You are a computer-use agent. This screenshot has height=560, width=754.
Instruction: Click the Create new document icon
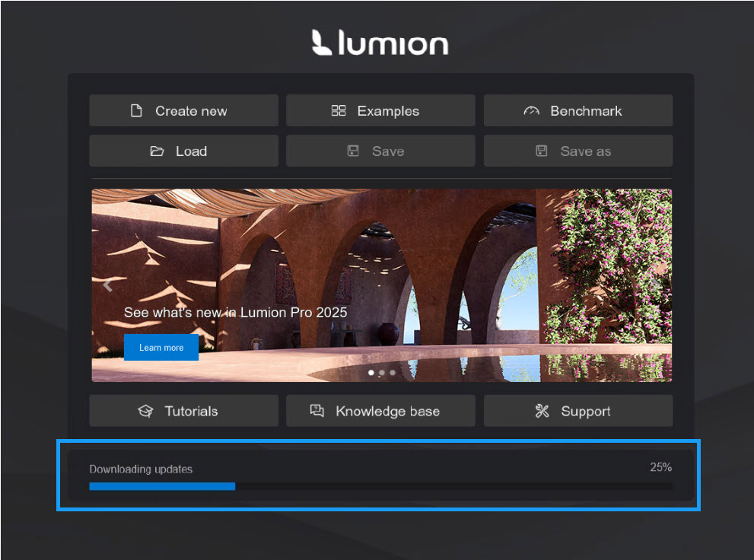pyautogui.click(x=137, y=111)
